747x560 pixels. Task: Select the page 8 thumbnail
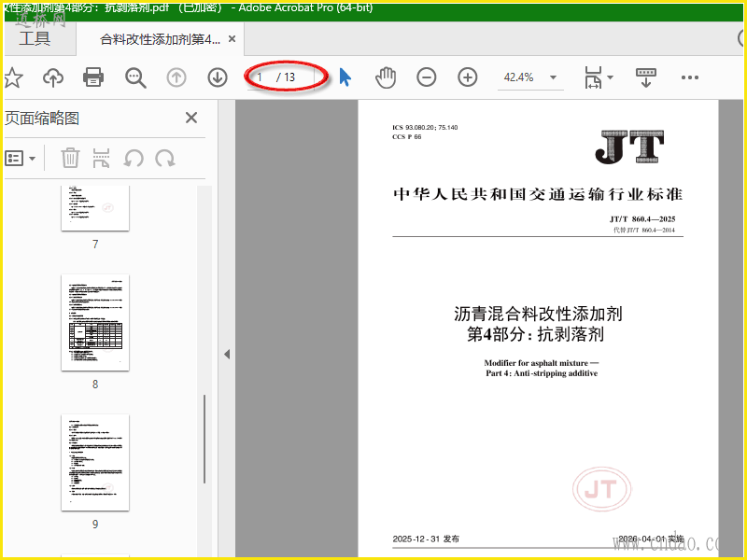[x=95, y=322]
